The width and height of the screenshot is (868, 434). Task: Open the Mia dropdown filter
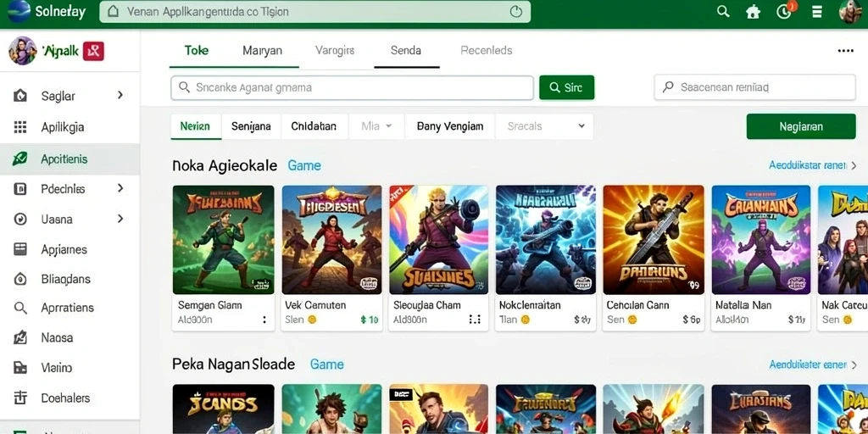point(376,126)
